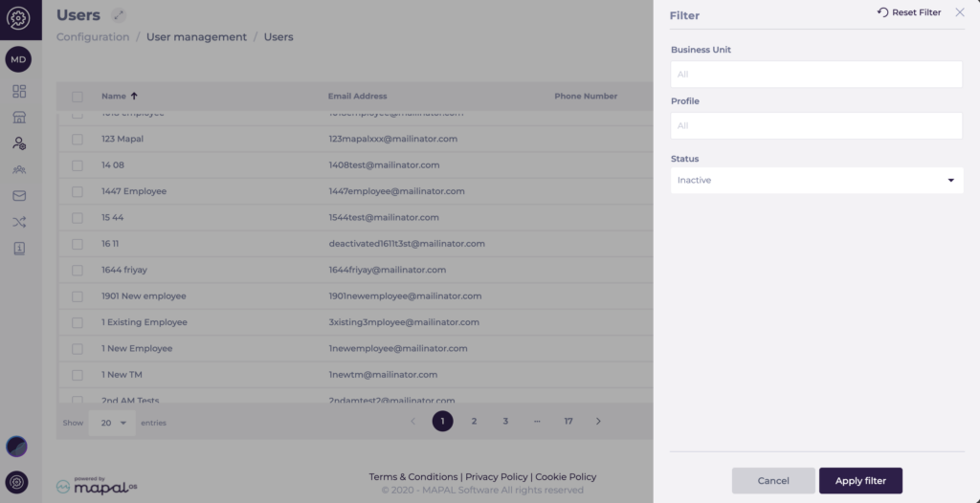Open the store icon in sidebar

coord(19,118)
